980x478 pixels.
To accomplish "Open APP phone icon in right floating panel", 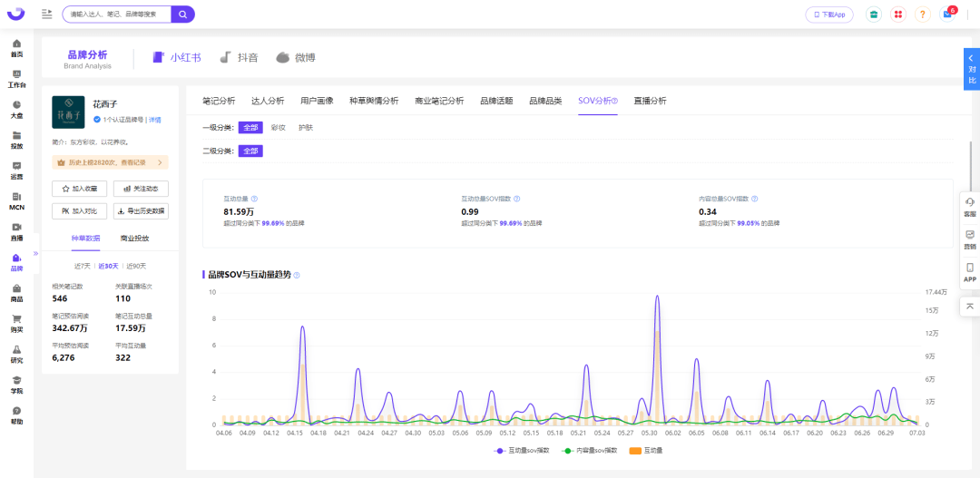I will tap(969, 272).
